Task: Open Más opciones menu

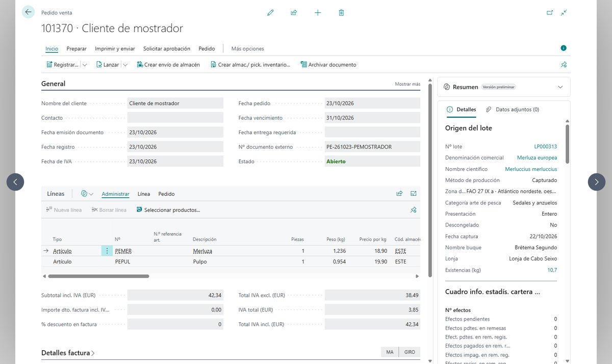Action: (x=248, y=48)
